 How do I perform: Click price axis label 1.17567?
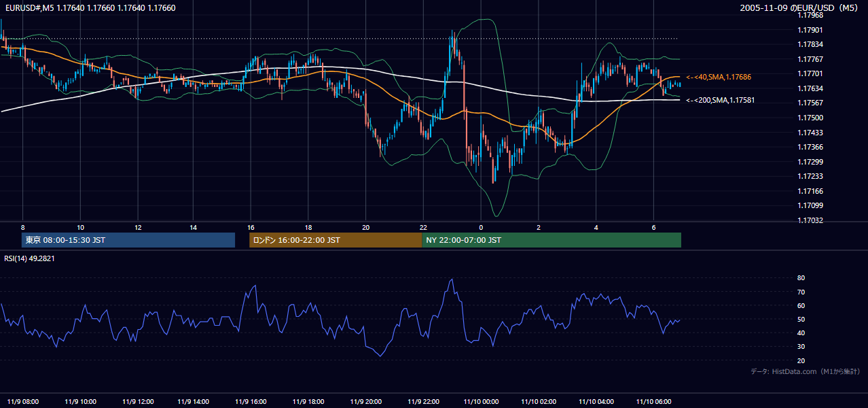point(810,103)
